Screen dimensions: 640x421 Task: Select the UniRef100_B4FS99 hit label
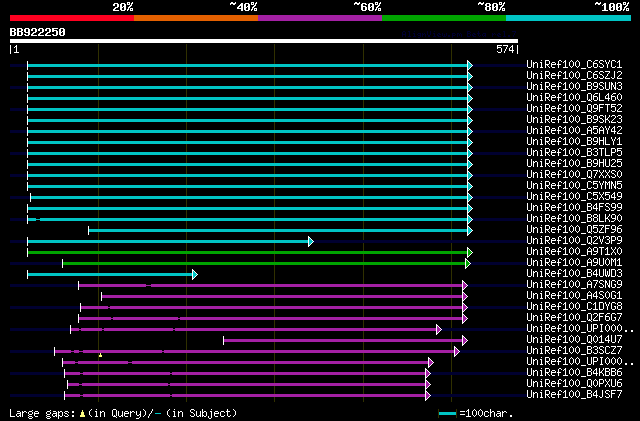(574, 207)
